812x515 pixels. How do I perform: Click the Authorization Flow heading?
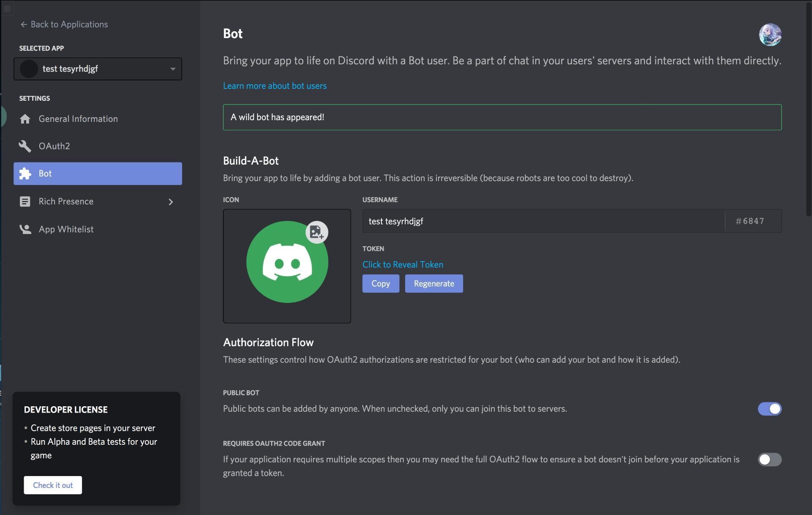(x=268, y=342)
